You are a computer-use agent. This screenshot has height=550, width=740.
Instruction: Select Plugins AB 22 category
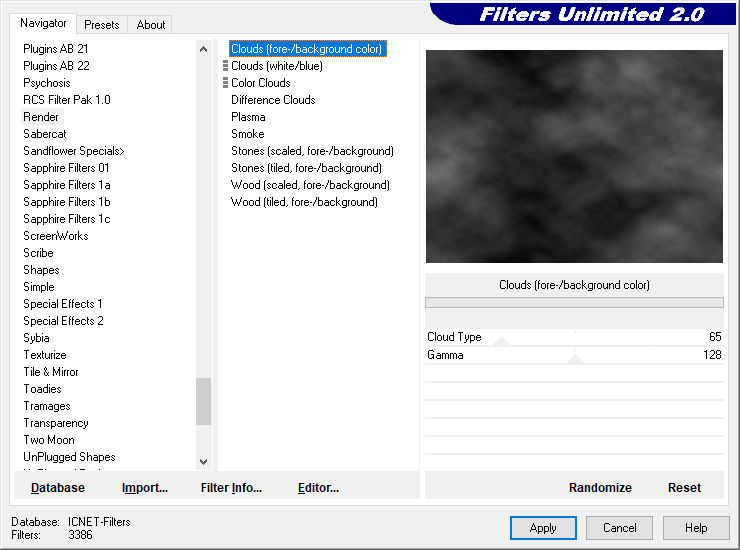[x=56, y=66]
